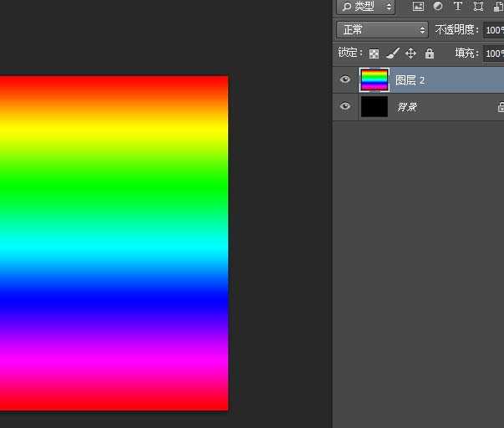Filter layers by pixel layer icon
Image resolution: width=504 pixels, height=428 pixels.
418,7
